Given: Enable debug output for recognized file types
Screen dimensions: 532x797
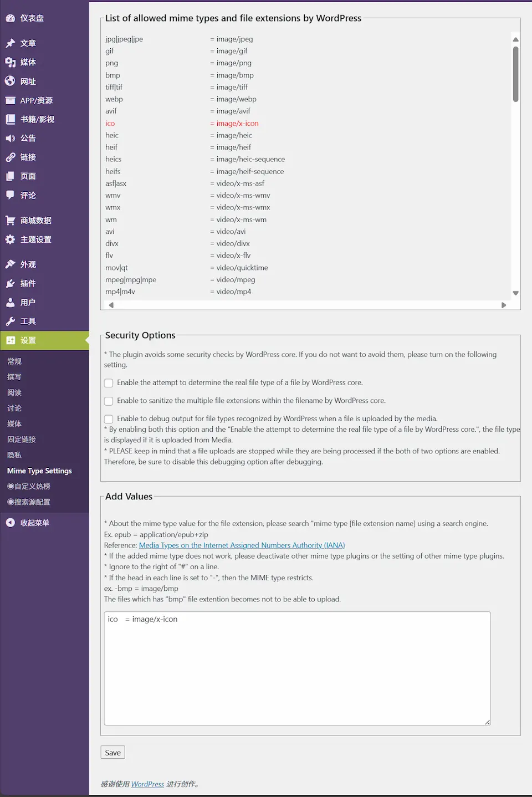Looking at the screenshot, I should click(x=109, y=418).
